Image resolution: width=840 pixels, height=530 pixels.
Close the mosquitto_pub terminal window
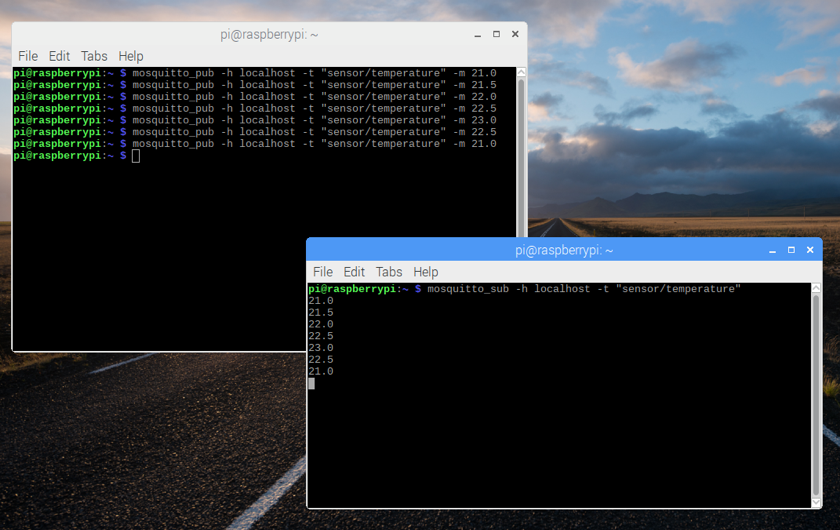coord(515,34)
